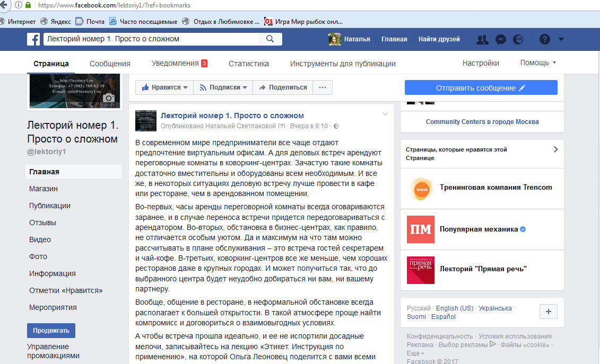Switch language to English (US)
This screenshot has height=364, width=600.
pyautogui.click(x=455, y=308)
